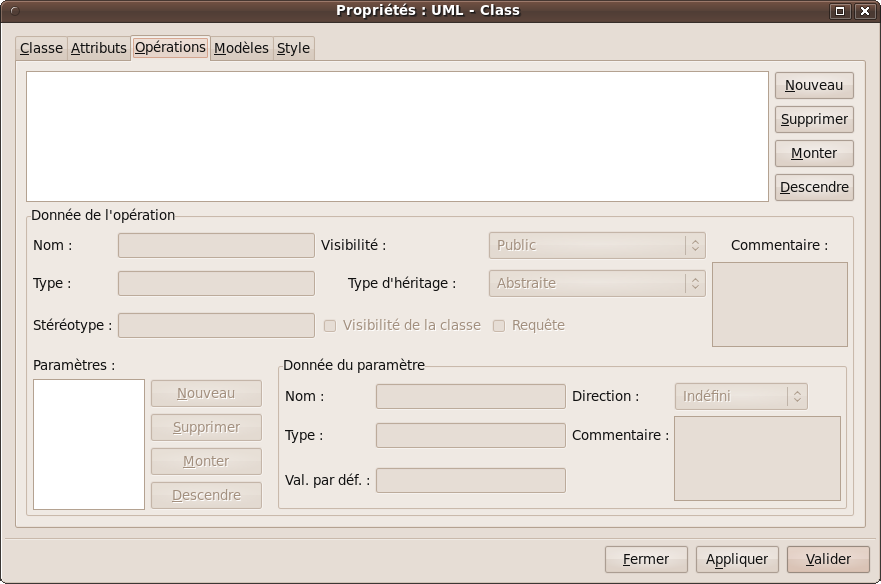Click Descendre beside the operations list
Image resolution: width=881 pixels, height=584 pixels.
tap(814, 187)
